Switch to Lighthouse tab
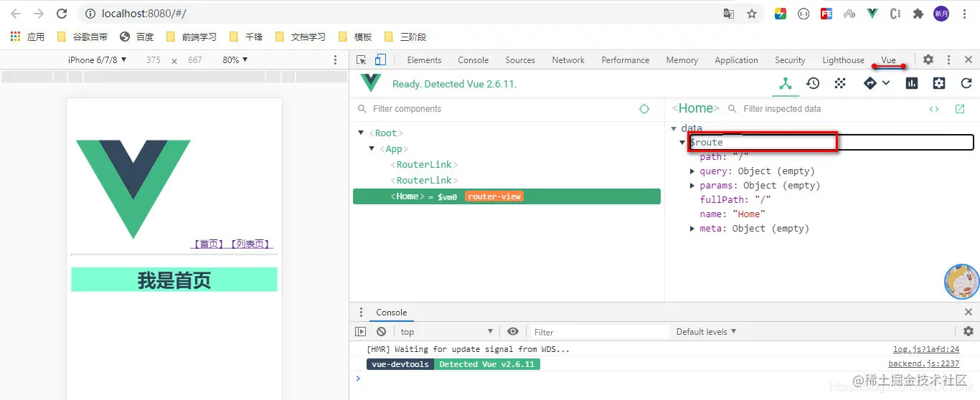The height and width of the screenshot is (400, 980). [844, 60]
